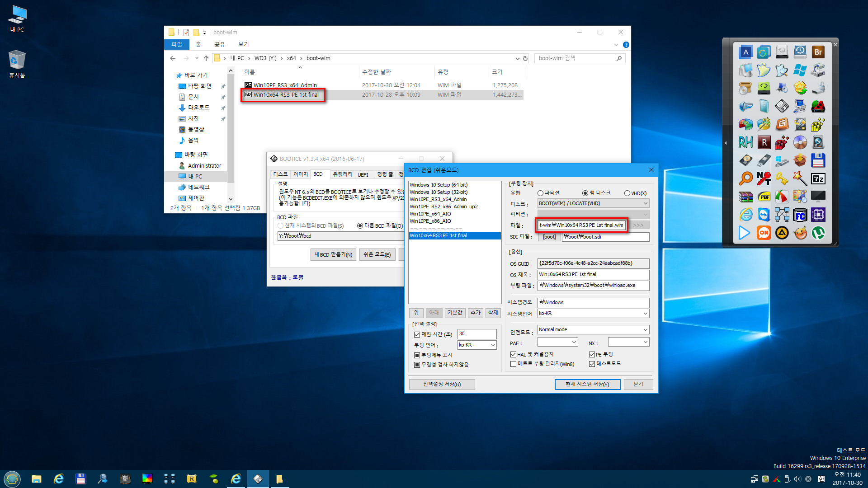Open Recycle Bin desktop icon
The height and width of the screenshot is (488, 868).
click(17, 63)
